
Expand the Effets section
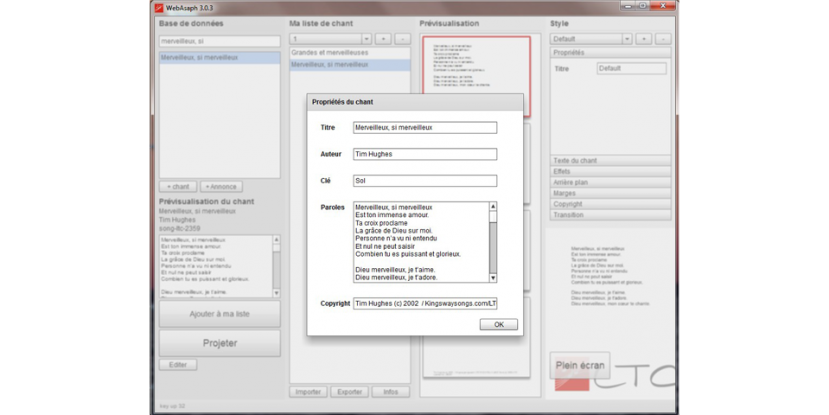[610, 171]
